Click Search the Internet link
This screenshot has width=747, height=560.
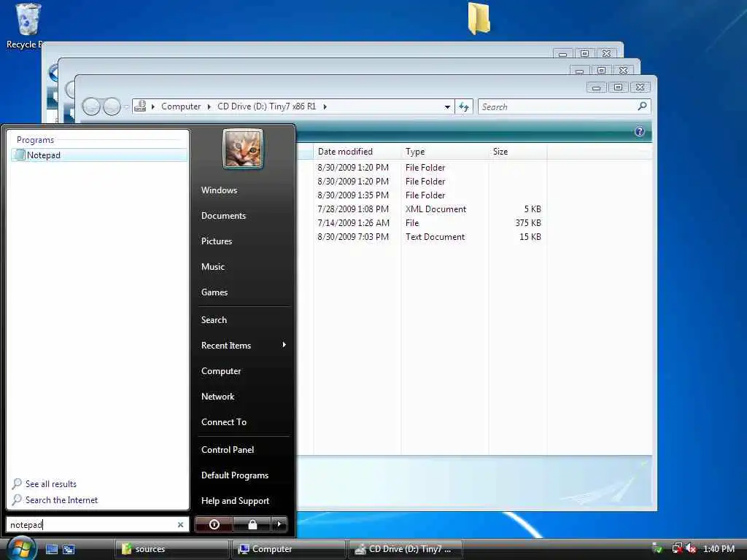(61, 500)
